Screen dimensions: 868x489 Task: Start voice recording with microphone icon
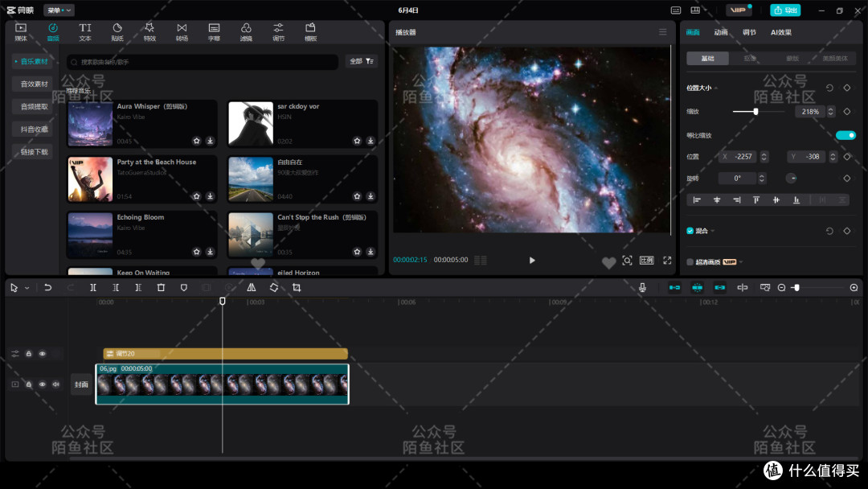(642, 287)
